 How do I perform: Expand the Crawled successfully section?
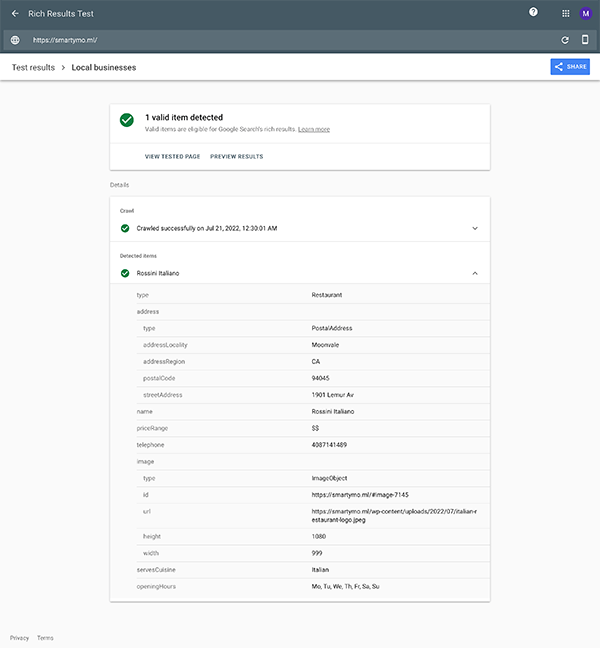click(x=475, y=228)
